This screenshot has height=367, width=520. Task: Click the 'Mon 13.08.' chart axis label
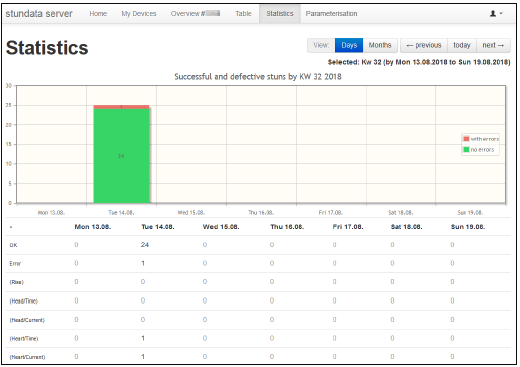point(51,212)
